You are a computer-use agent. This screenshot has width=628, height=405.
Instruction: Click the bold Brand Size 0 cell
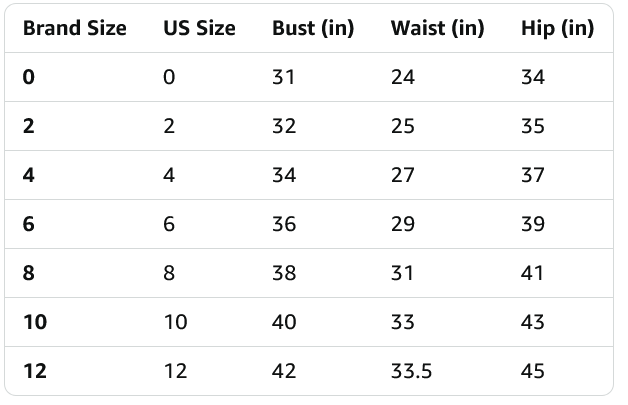28,77
